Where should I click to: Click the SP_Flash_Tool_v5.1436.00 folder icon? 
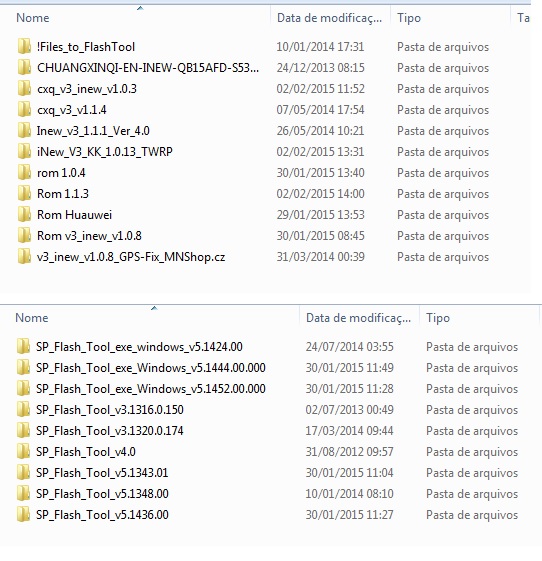click(23, 515)
